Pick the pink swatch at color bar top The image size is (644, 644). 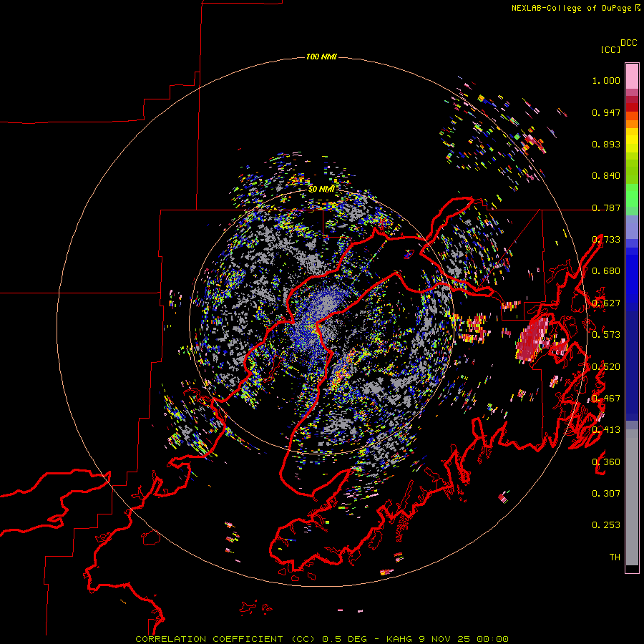pyautogui.click(x=632, y=76)
